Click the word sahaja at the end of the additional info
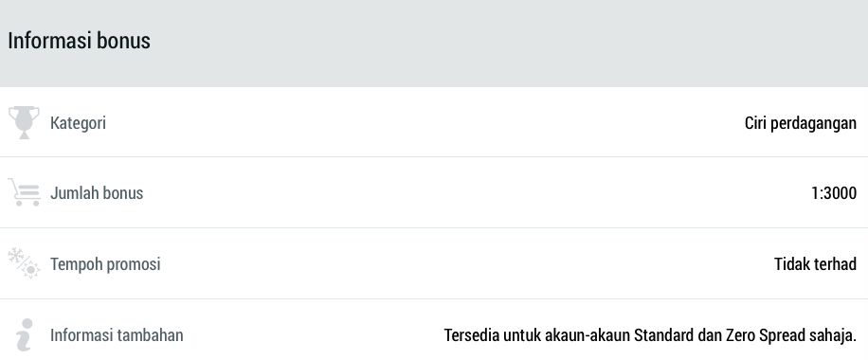Screen dimensions: 868x360 tap(833, 335)
